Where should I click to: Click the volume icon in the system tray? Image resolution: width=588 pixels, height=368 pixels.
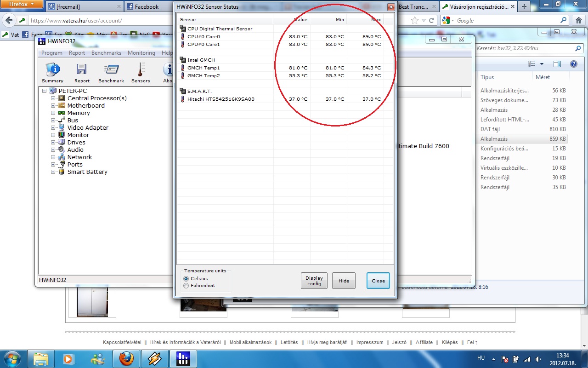(x=538, y=359)
